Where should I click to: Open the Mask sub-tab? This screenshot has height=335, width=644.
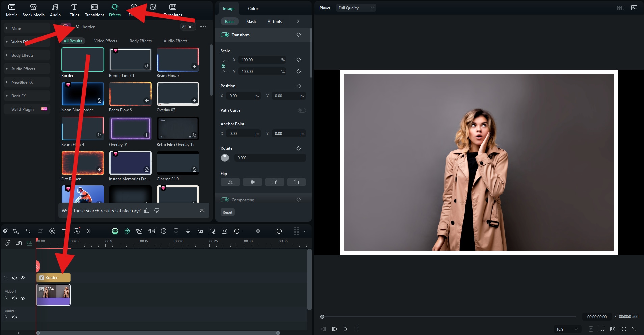click(x=251, y=22)
